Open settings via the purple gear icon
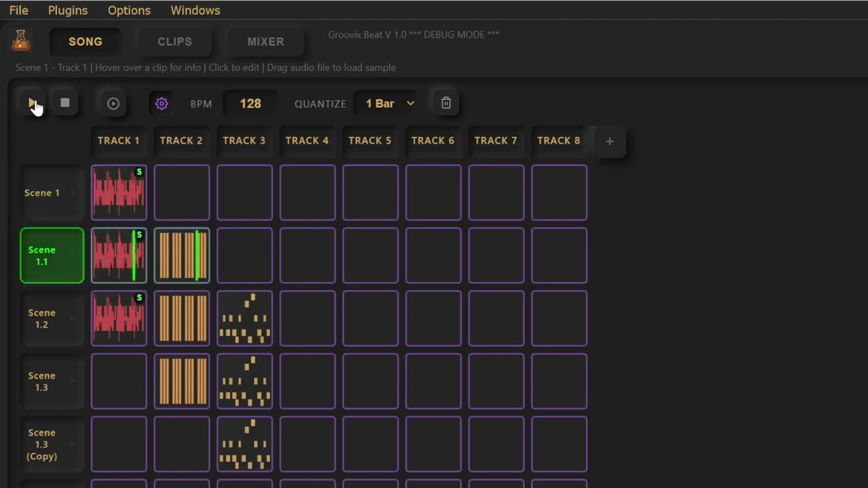Image resolution: width=868 pixels, height=488 pixels. [161, 104]
